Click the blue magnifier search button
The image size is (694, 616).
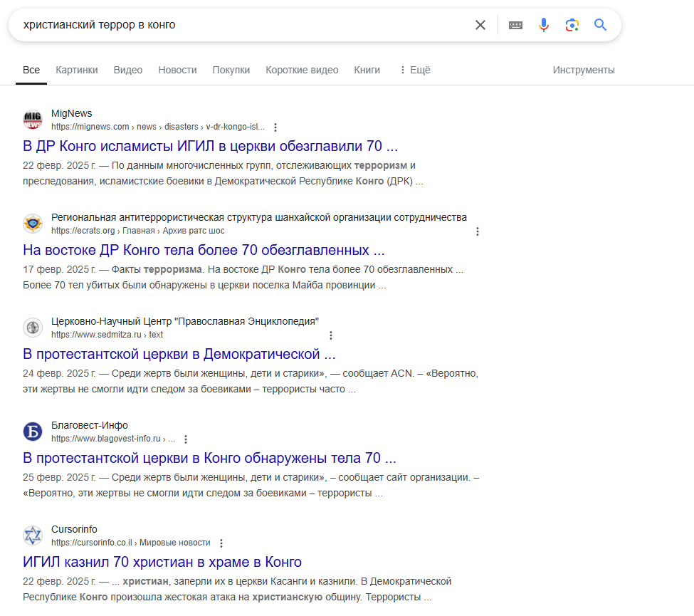click(x=600, y=25)
